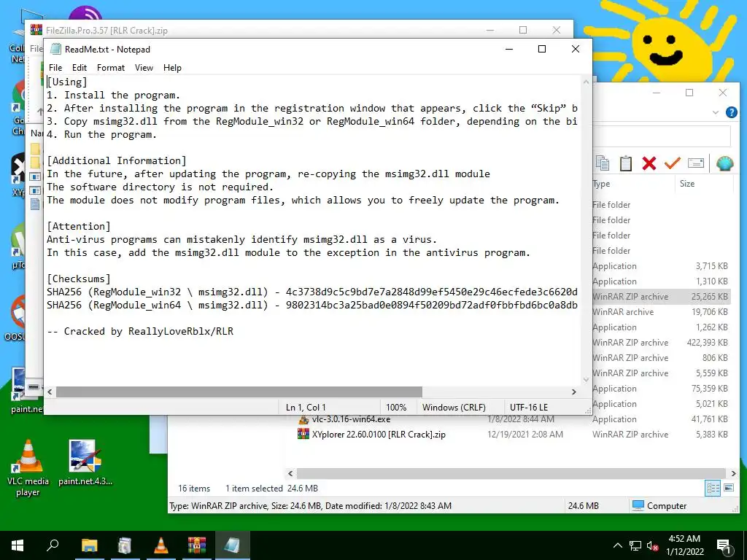
Task: Click the Computer status bar entry
Action: coord(659,506)
